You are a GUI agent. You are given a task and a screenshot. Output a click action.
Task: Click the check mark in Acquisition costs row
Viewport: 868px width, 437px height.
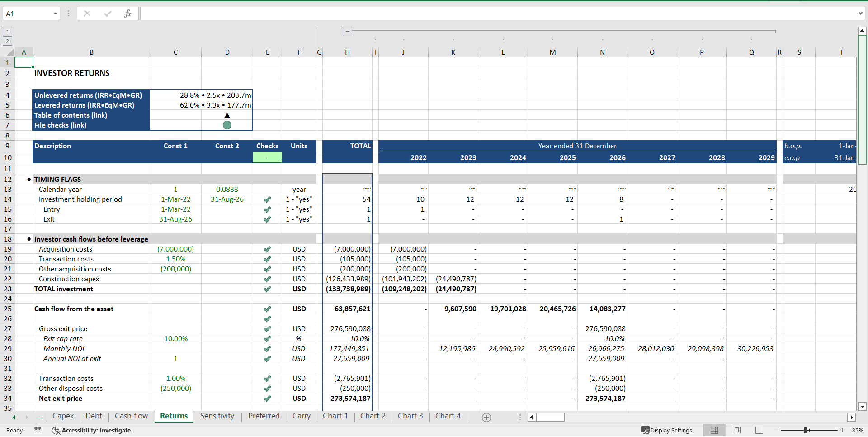point(267,249)
